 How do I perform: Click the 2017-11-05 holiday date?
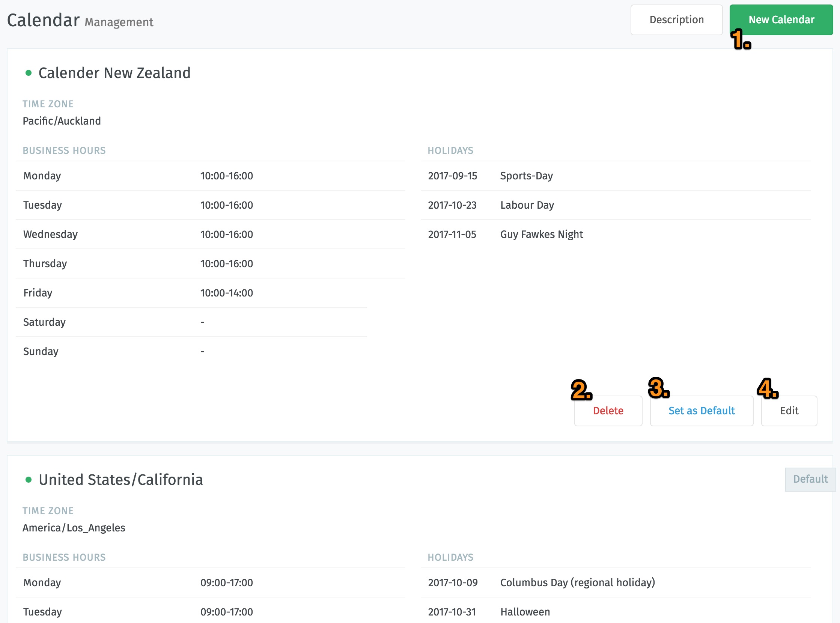[452, 235]
